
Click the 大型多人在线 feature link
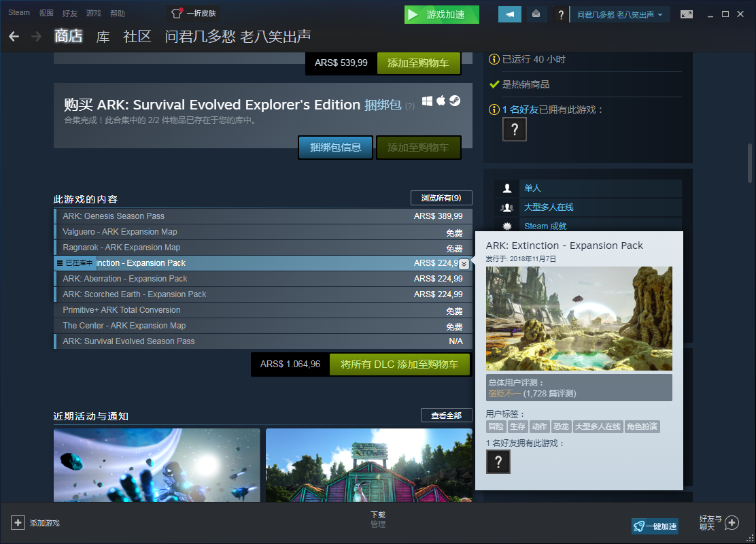click(549, 207)
